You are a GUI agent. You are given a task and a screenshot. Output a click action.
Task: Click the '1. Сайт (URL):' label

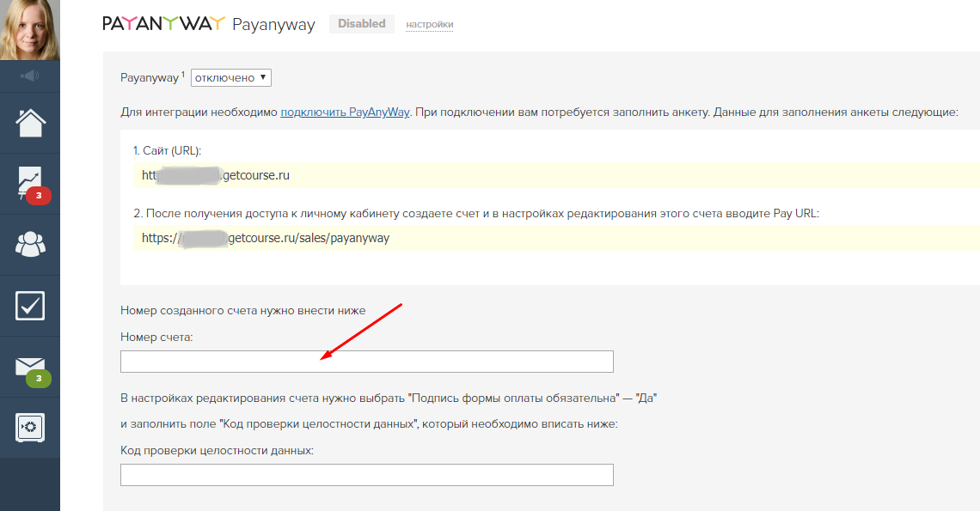pyautogui.click(x=167, y=150)
